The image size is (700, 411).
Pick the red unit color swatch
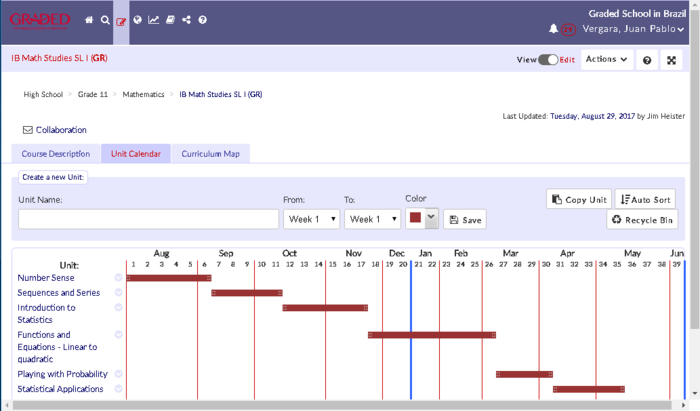pos(415,218)
